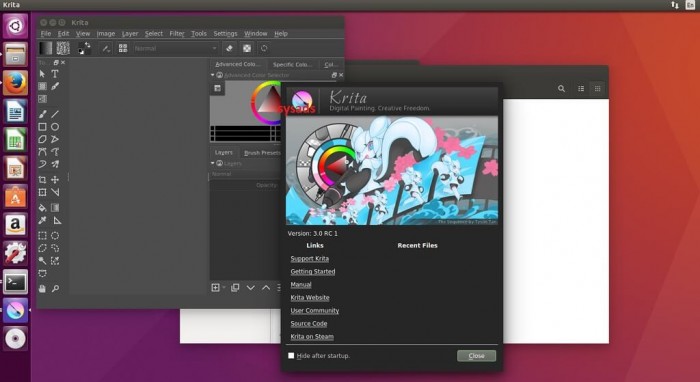Select the Freehand Selection tool
700x382 pixels.
coord(55,248)
